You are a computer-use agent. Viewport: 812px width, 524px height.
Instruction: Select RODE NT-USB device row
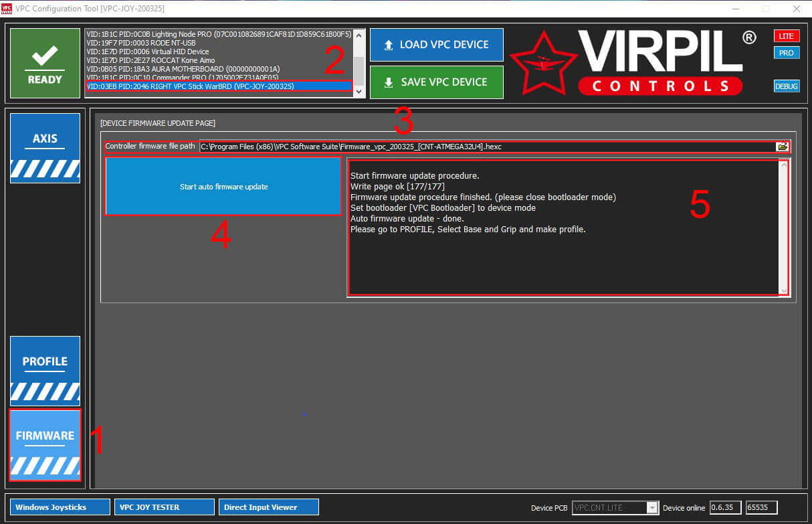pos(219,43)
